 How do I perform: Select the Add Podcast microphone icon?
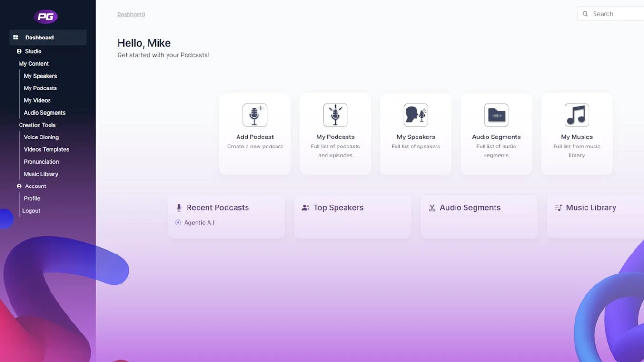pyautogui.click(x=255, y=114)
